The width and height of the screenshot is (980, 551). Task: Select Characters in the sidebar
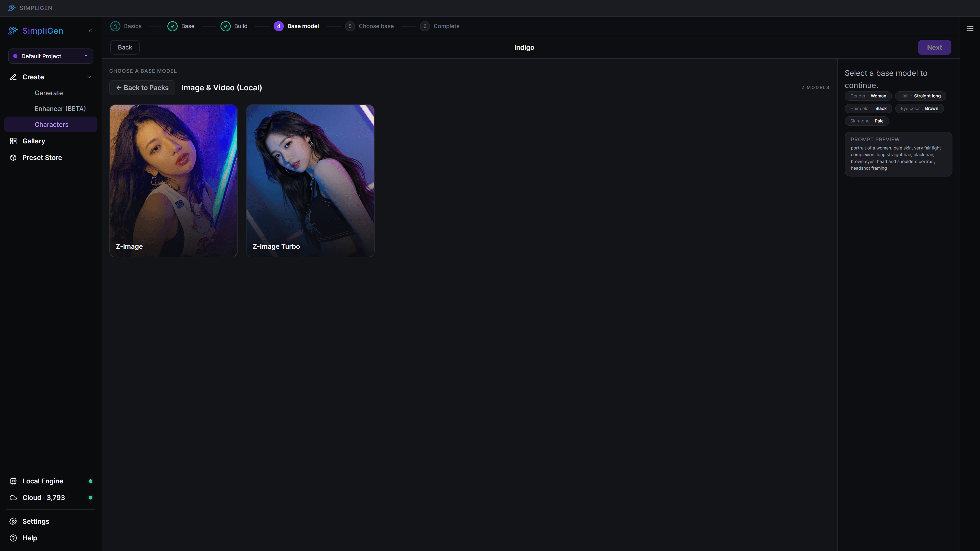51,125
